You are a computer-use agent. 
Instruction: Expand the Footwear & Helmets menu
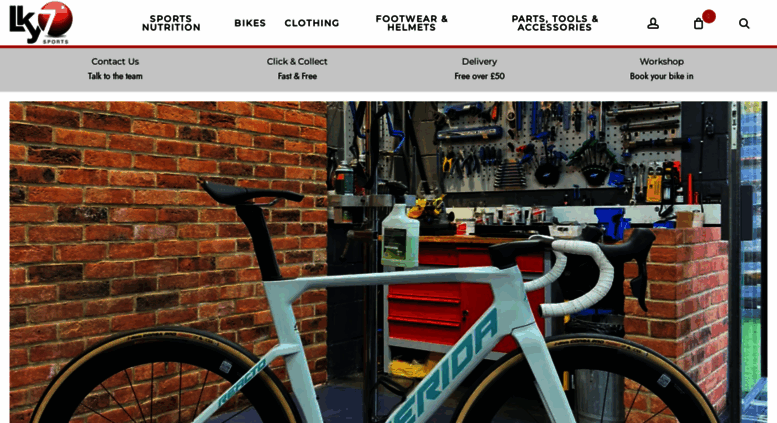pos(411,23)
